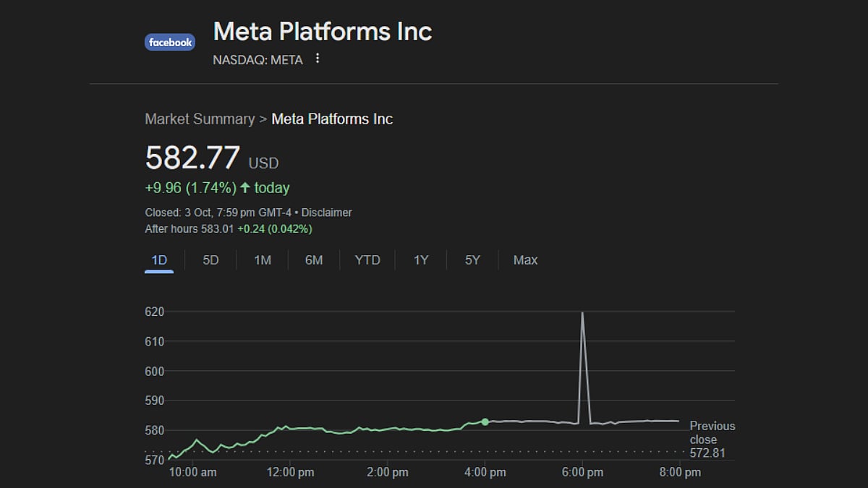Click the Meta Platforms Inc heading
This screenshot has width=868, height=488.
coord(323,31)
